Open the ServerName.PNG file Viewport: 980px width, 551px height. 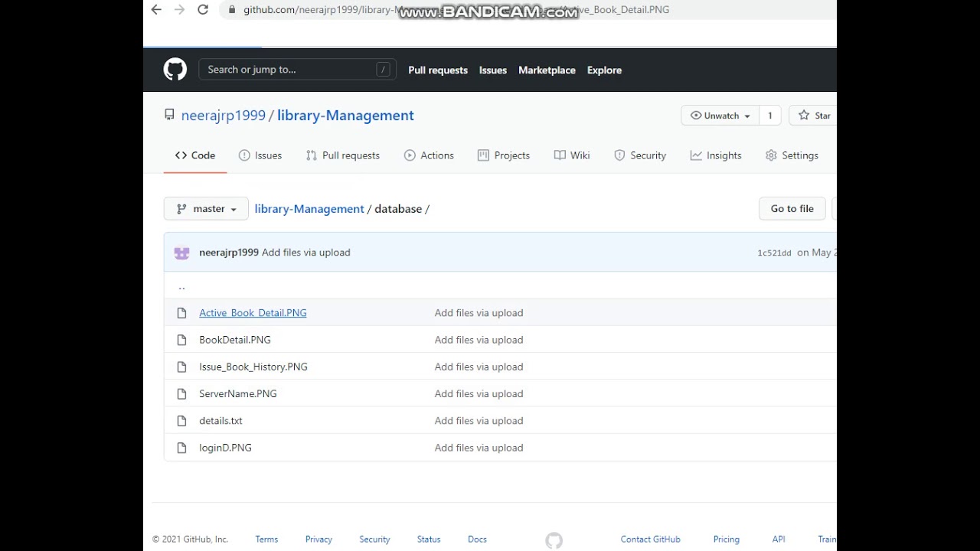click(238, 394)
